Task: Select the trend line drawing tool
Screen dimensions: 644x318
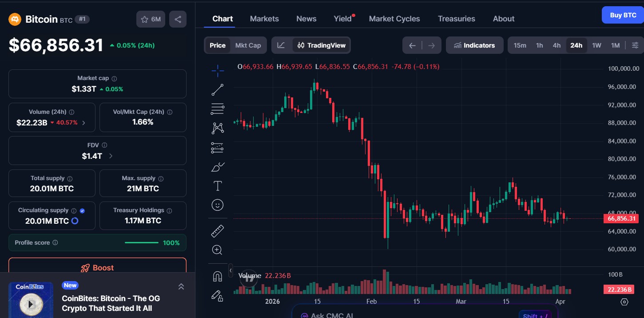Action: coord(217,89)
